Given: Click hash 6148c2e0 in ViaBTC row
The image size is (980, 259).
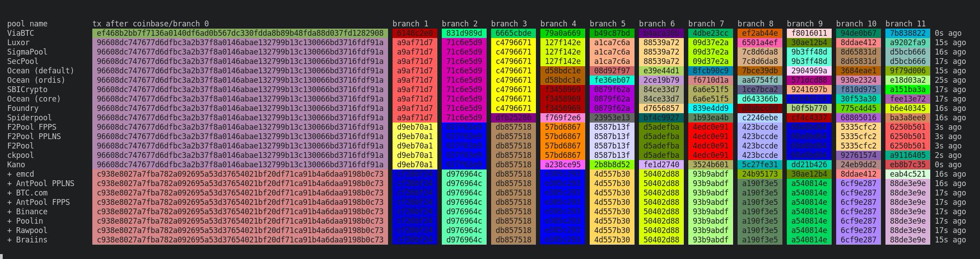Looking at the screenshot, I should (x=415, y=33).
